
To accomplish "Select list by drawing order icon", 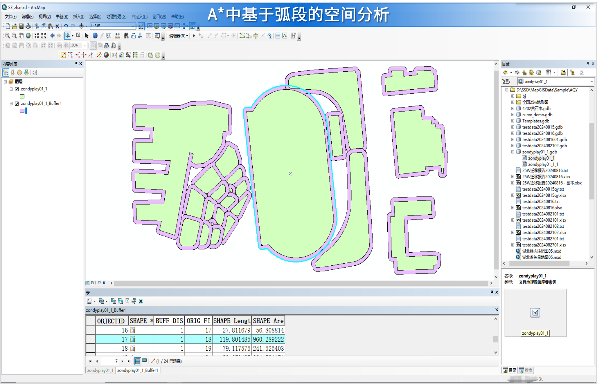I will pyautogui.click(x=6, y=72).
